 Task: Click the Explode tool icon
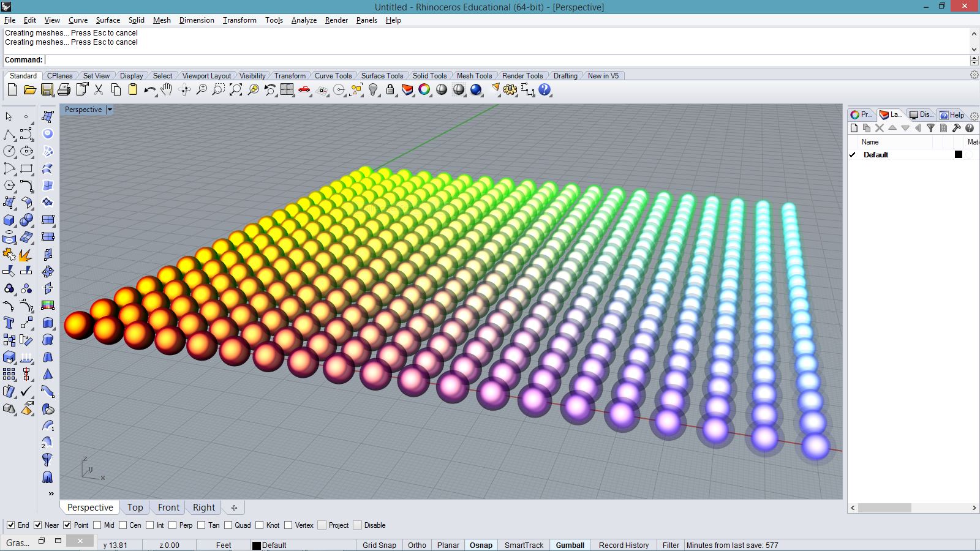tap(26, 254)
